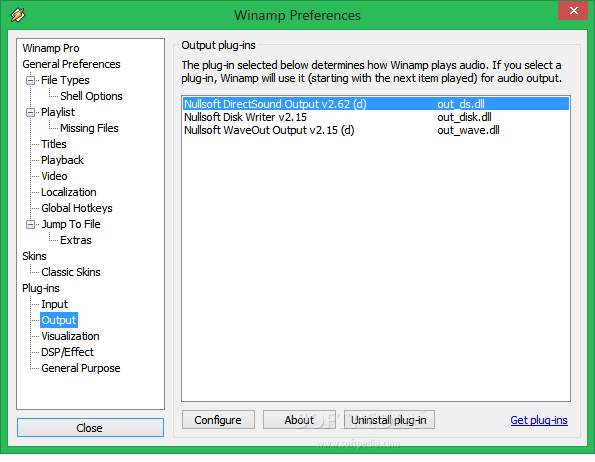The width and height of the screenshot is (595, 462).
Task: Open Input plug-ins page
Action: tap(54, 304)
